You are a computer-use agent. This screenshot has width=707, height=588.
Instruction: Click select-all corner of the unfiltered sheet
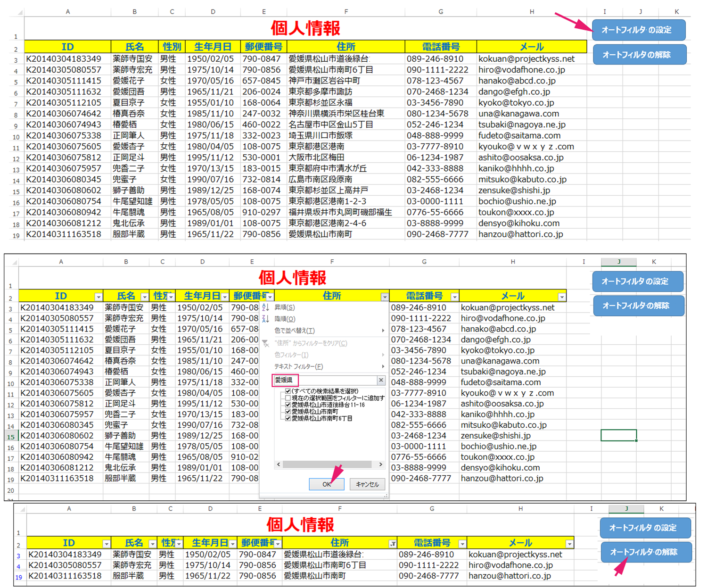tap(19, 12)
